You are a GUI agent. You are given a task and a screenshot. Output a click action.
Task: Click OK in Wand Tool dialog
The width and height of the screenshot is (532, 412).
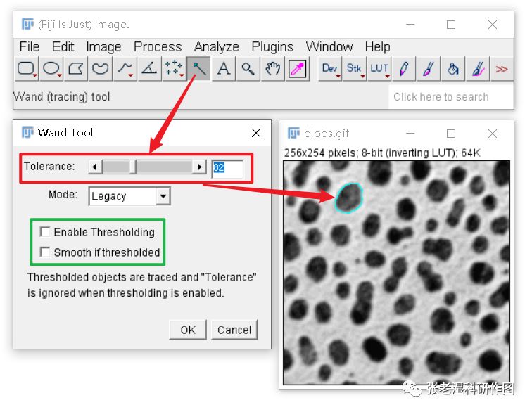[188, 330]
